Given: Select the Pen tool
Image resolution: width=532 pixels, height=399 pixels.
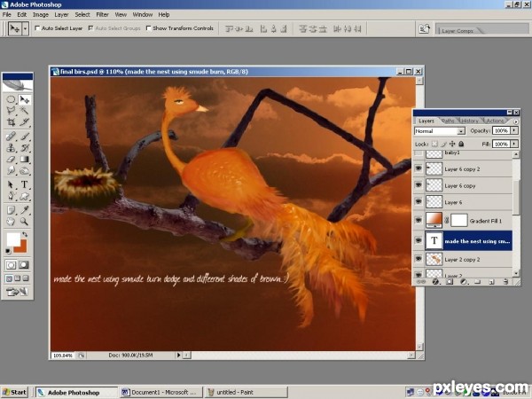Looking at the screenshot, I should [11, 196].
